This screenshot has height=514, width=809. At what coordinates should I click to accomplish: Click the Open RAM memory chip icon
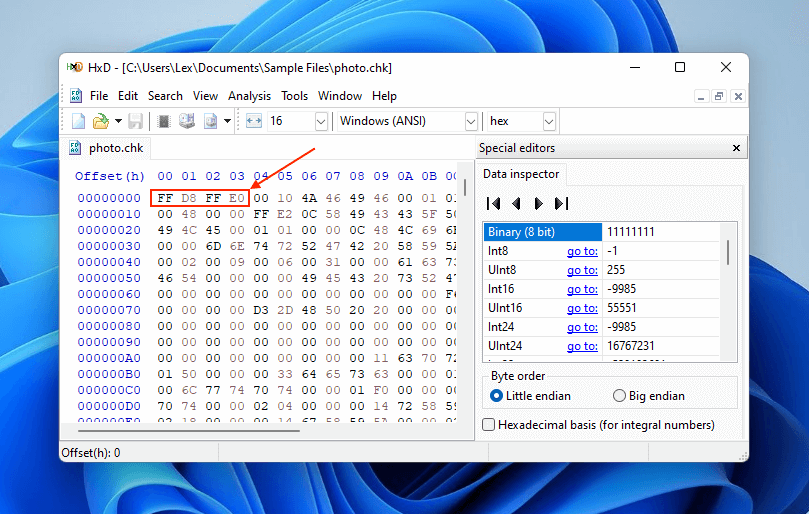click(x=163, y=121)
